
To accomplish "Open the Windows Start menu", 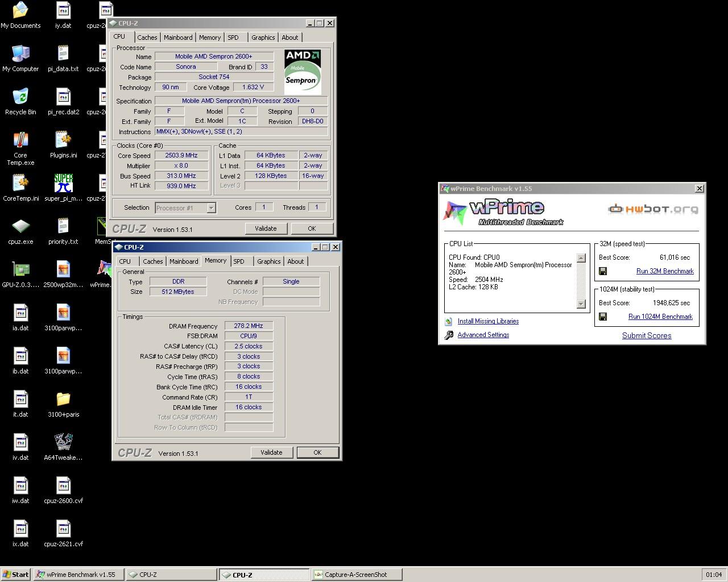I will point(15,575).
